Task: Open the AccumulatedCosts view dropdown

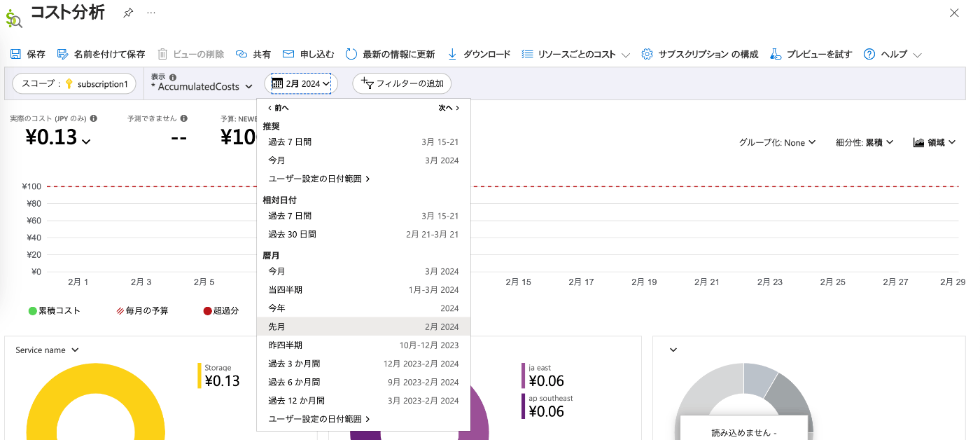Action: pyautogui.click(x=202, y=86)
